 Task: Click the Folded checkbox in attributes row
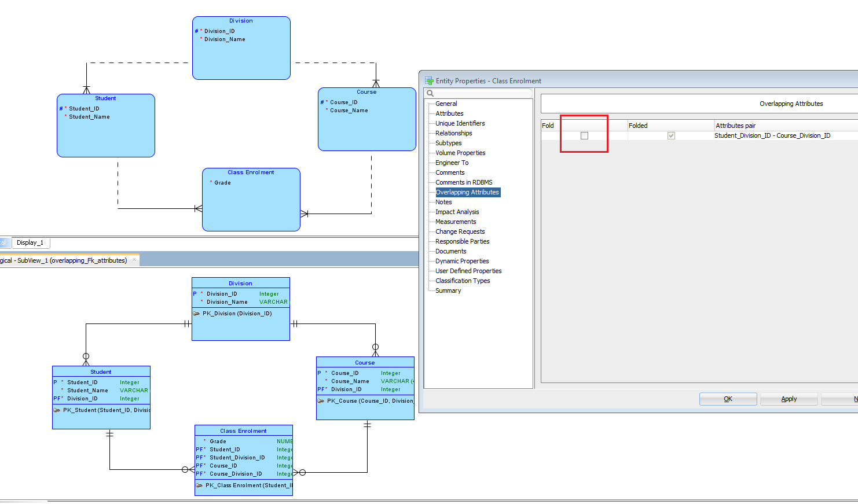671,135
